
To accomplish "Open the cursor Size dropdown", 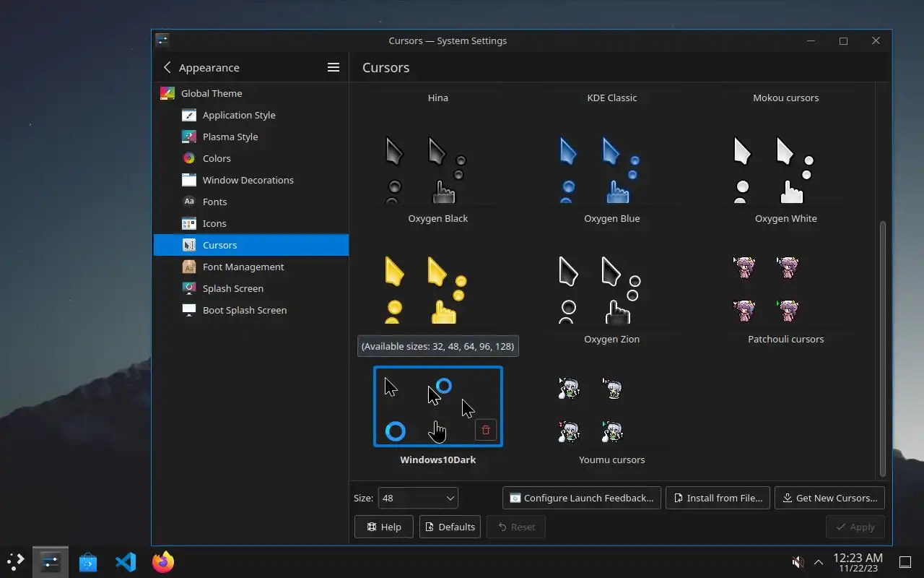I will pos(418,498).
